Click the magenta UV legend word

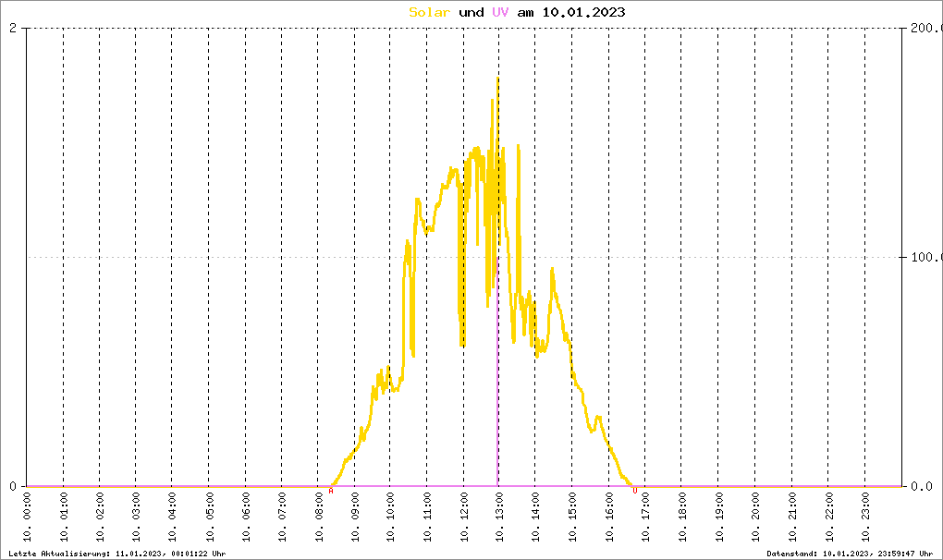[500, 12]
